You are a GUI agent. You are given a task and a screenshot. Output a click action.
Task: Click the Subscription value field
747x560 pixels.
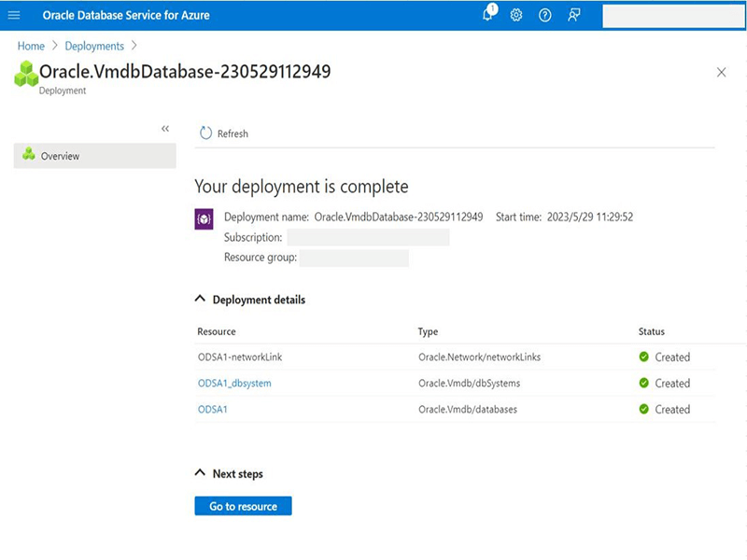pos(368,237)
